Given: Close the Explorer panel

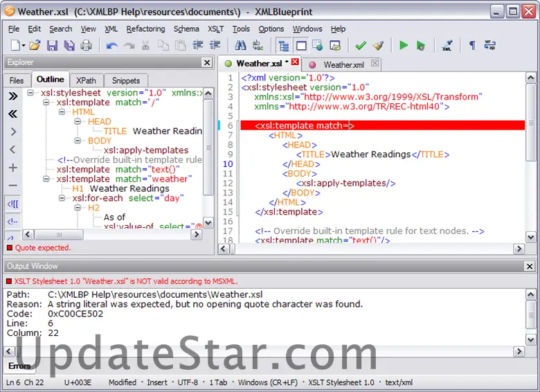Looking at the screenshot, I should [206, 62].
